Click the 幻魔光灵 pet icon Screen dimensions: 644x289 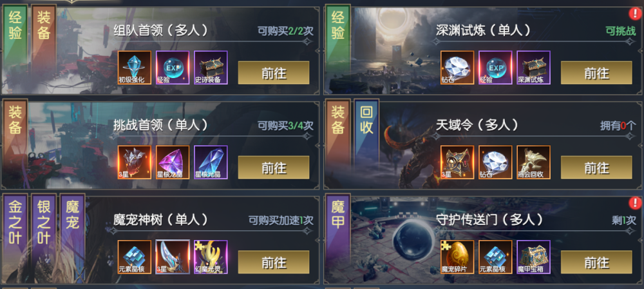[211, 257]
